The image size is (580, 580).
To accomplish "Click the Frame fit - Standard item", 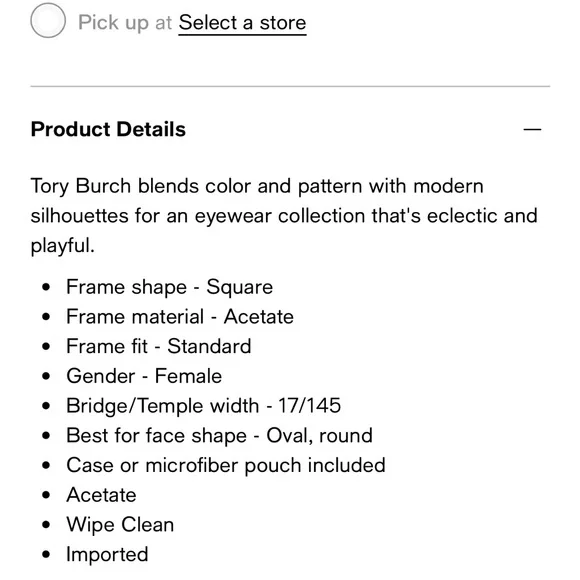I will 159,347.
